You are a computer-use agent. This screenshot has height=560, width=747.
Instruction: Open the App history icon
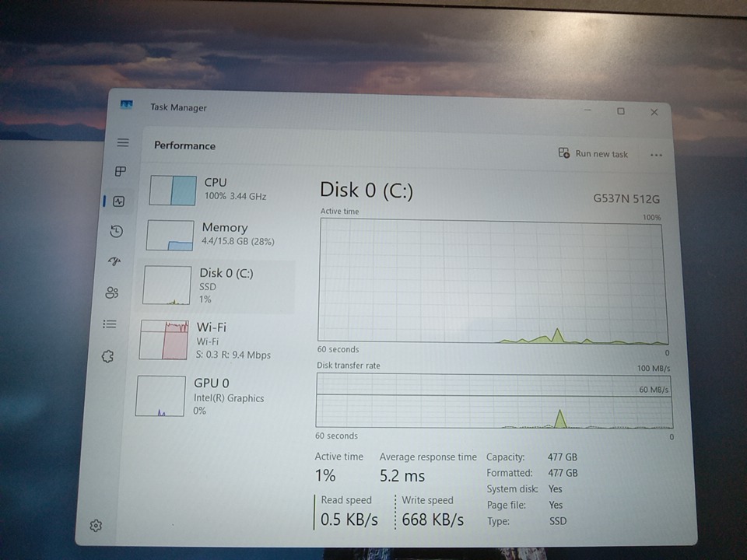(x=117, y=231)
